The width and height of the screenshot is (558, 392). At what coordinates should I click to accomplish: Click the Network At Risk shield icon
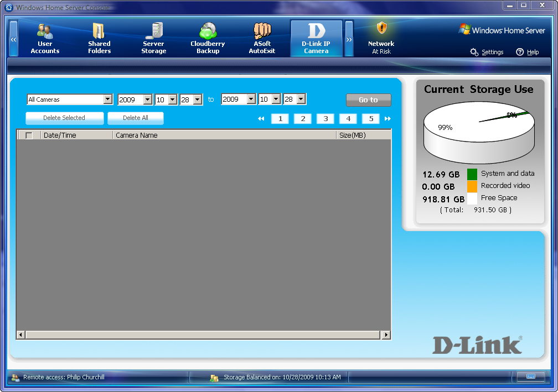381,28
